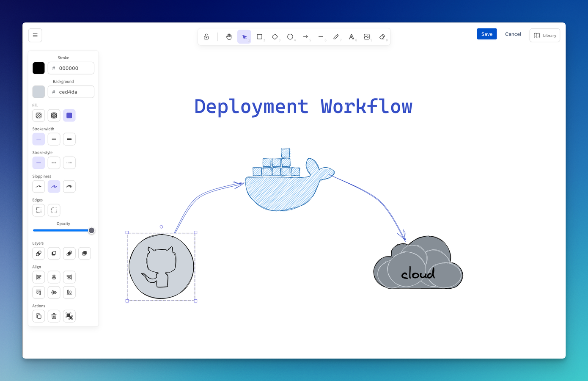Select the Ellipse shape tool

(290, 37)
